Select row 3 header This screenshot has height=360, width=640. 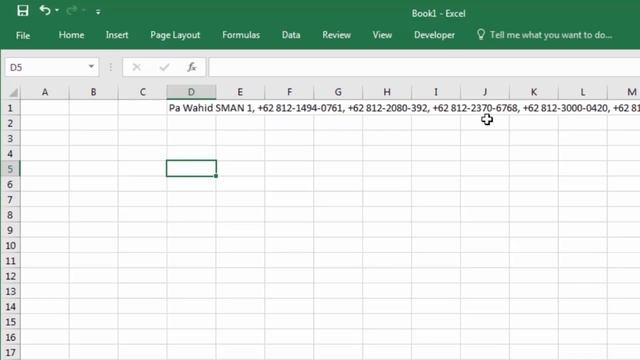(x=10, y=139)
